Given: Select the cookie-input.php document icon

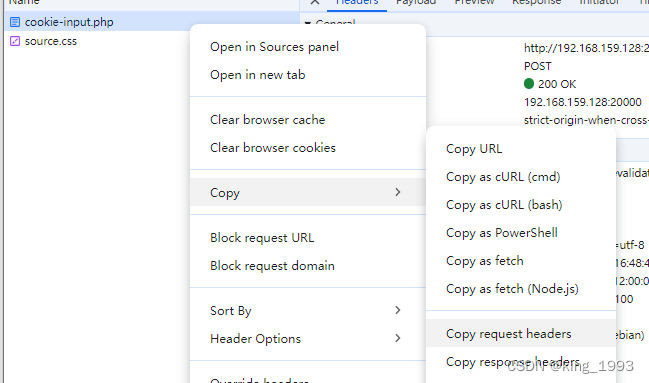Looking at the screenshot, I should pyautogui.click(x=15, y=22).
